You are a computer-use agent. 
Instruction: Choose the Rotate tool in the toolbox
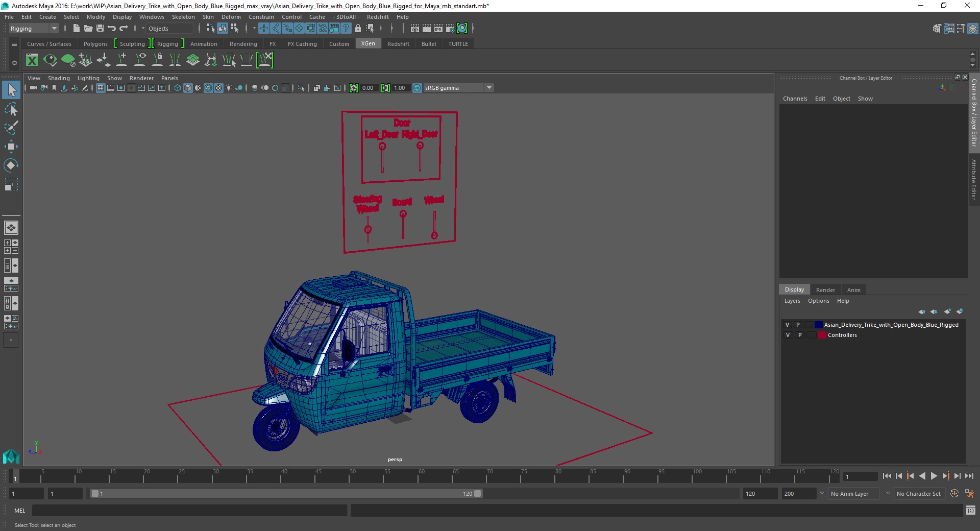pos(11,165)
